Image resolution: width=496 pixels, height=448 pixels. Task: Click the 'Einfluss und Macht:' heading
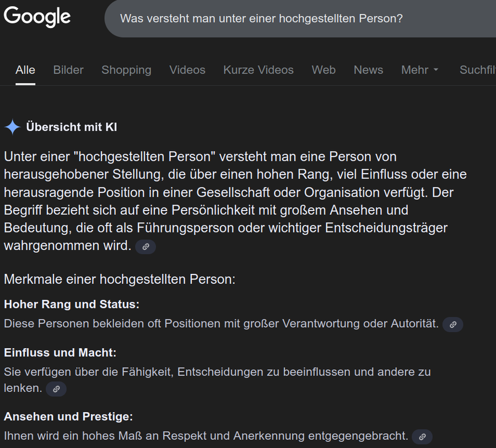tap(60, 353)
